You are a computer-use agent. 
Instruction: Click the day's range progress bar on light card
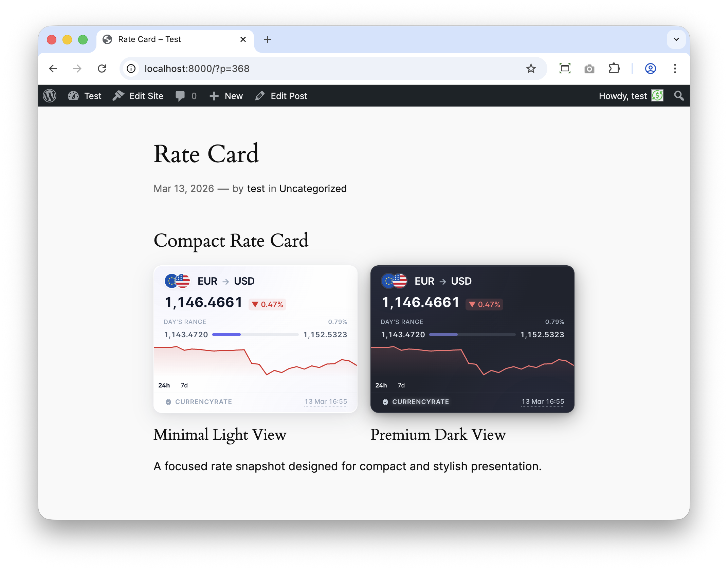tap(255, 335)
